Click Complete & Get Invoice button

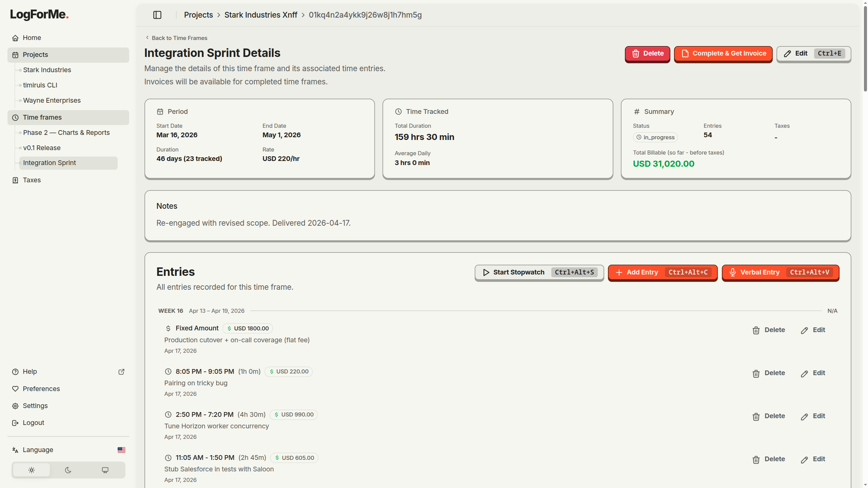click(723, 54)
